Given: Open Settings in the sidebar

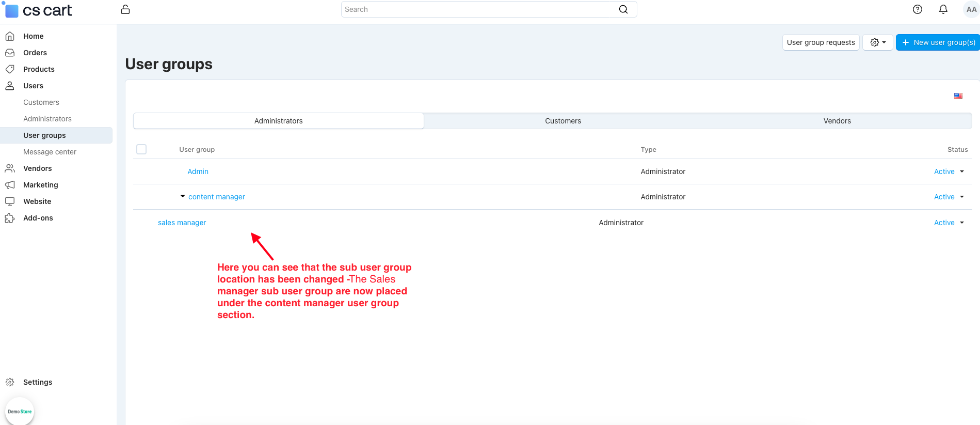Looking at the screenshot, I should pos(38,382).
